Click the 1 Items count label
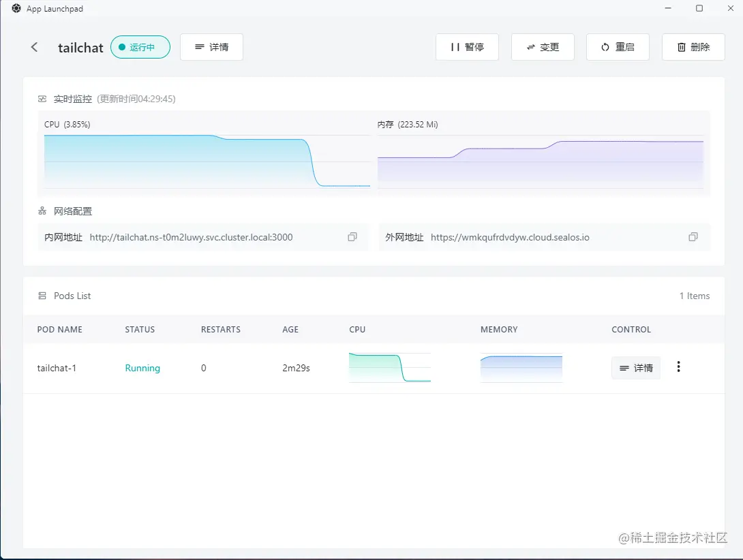 point(695,296)
